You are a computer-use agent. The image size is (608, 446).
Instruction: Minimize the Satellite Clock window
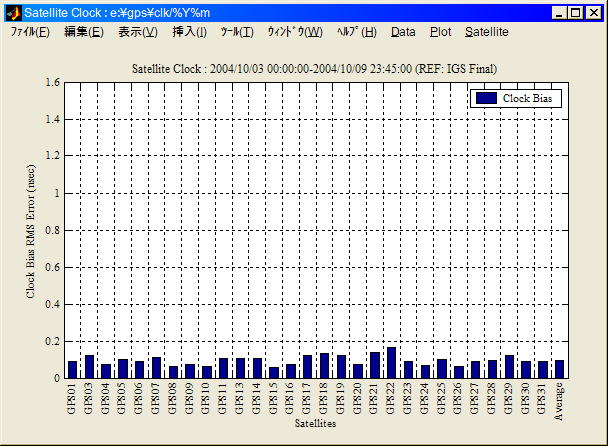point(559,12)
